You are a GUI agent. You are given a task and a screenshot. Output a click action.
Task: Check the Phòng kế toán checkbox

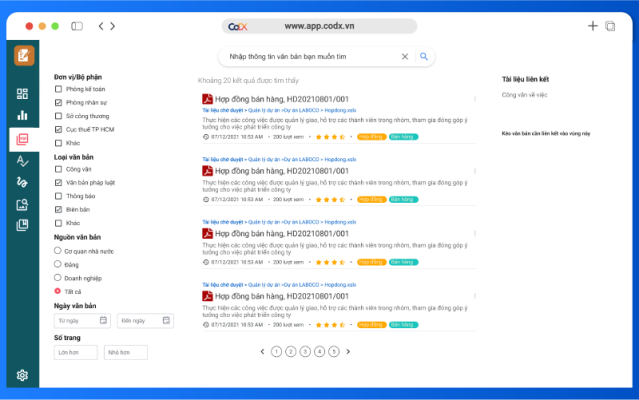(x=58, y=89)
